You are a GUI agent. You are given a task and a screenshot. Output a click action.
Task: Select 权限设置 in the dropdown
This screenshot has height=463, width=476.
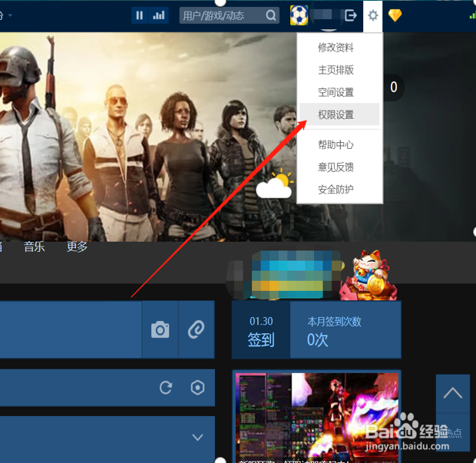point(339,114)
